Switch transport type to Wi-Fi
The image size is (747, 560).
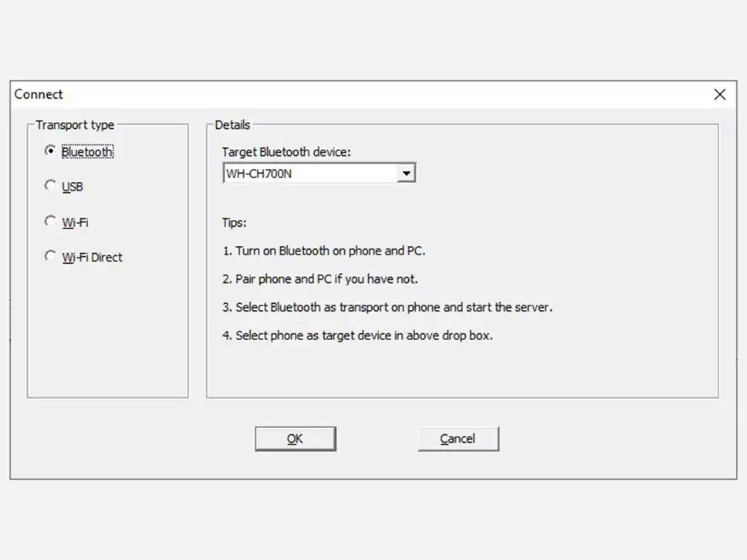51,221
